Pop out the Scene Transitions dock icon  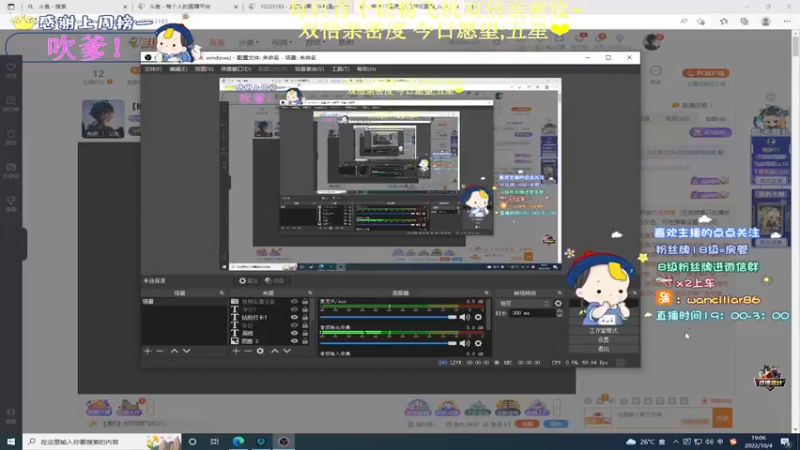point(560,293)
